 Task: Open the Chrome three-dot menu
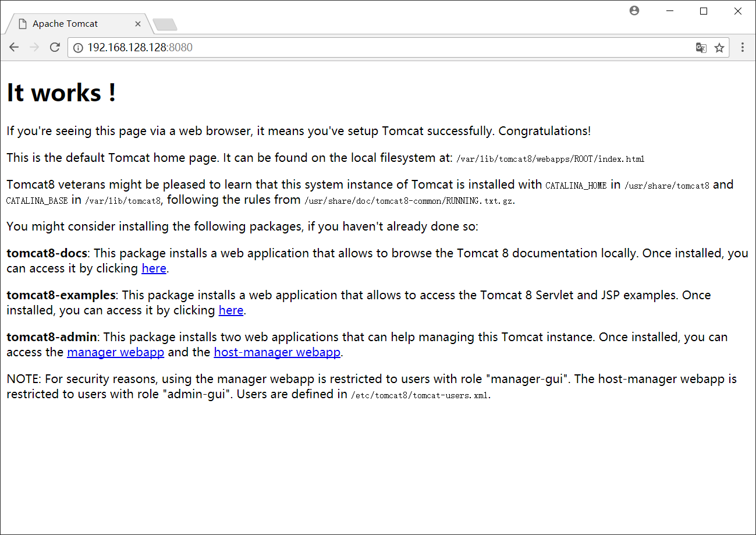[743, 48]
